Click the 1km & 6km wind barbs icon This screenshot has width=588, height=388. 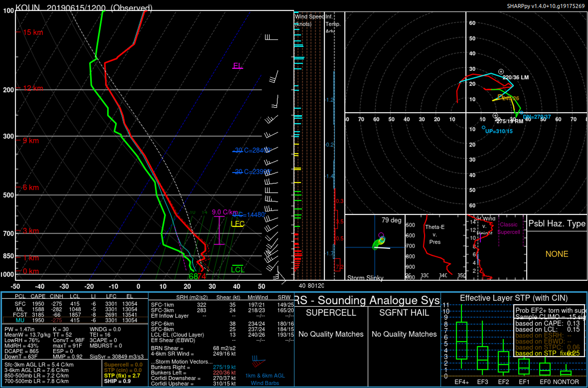pos(258,361)
